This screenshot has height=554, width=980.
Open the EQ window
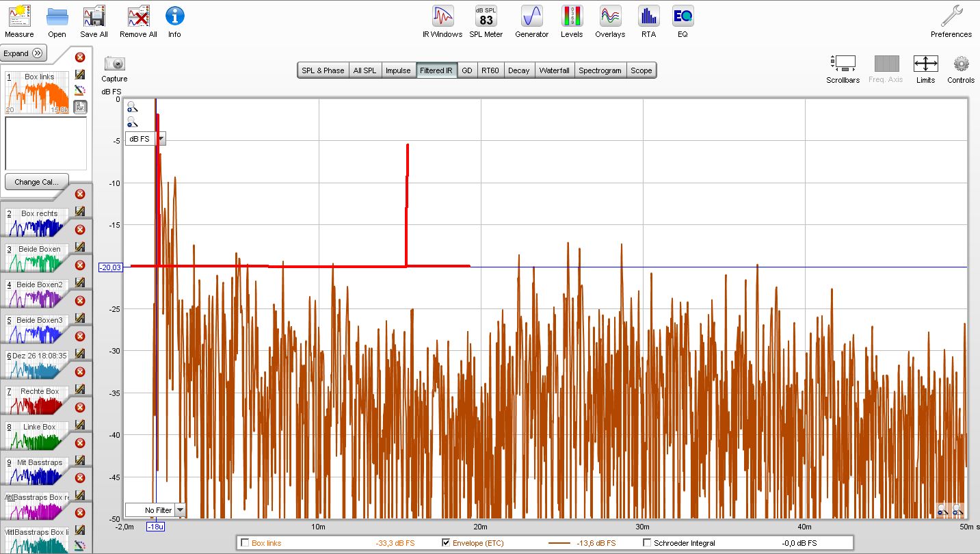(683, 21)
